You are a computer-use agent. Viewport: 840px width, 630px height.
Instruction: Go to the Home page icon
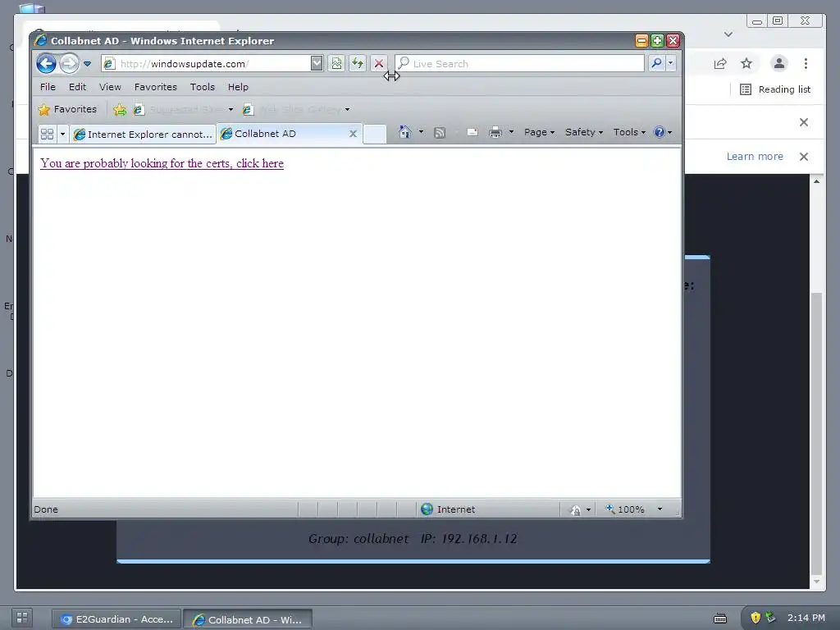pyautogui.click(x=405, y=132)
